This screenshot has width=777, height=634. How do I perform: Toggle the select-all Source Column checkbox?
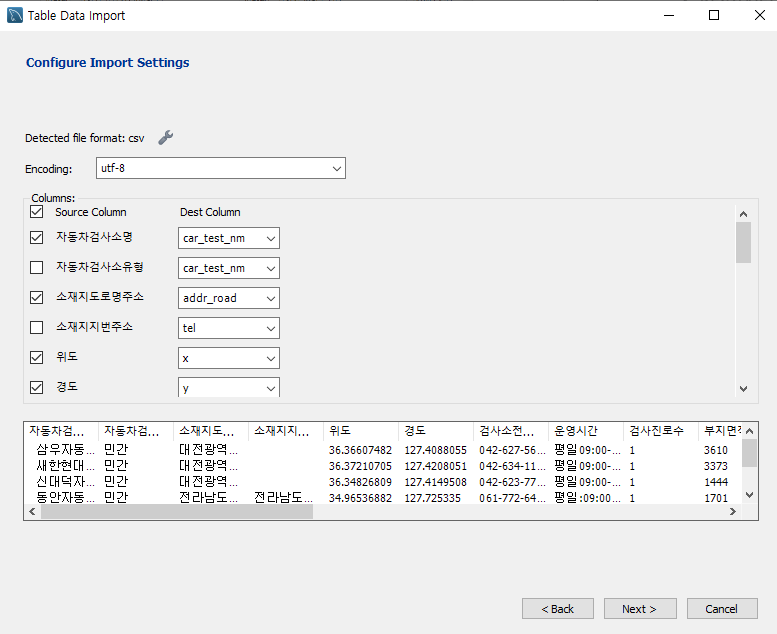pos(36,212)
